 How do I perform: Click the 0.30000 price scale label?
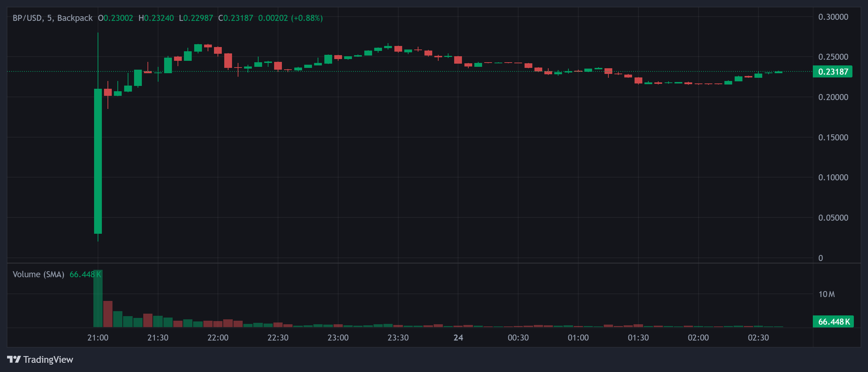pyautogui.click(x=833, y=17)
